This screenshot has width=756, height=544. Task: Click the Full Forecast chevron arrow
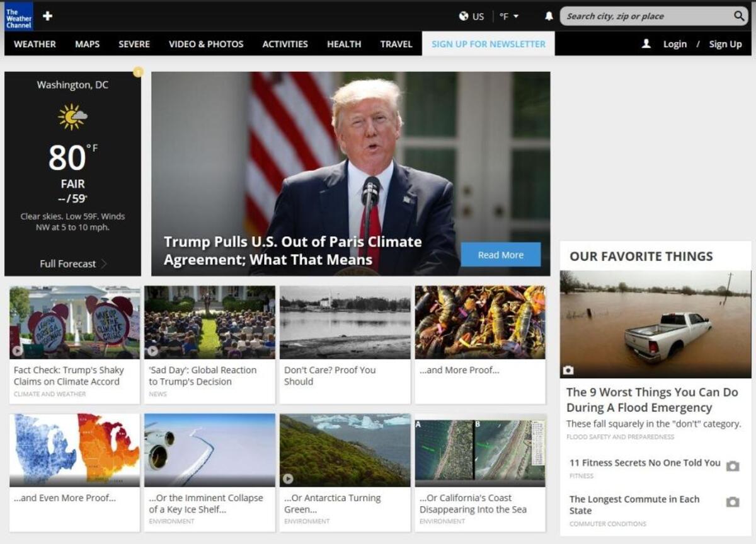click(104, 263)
